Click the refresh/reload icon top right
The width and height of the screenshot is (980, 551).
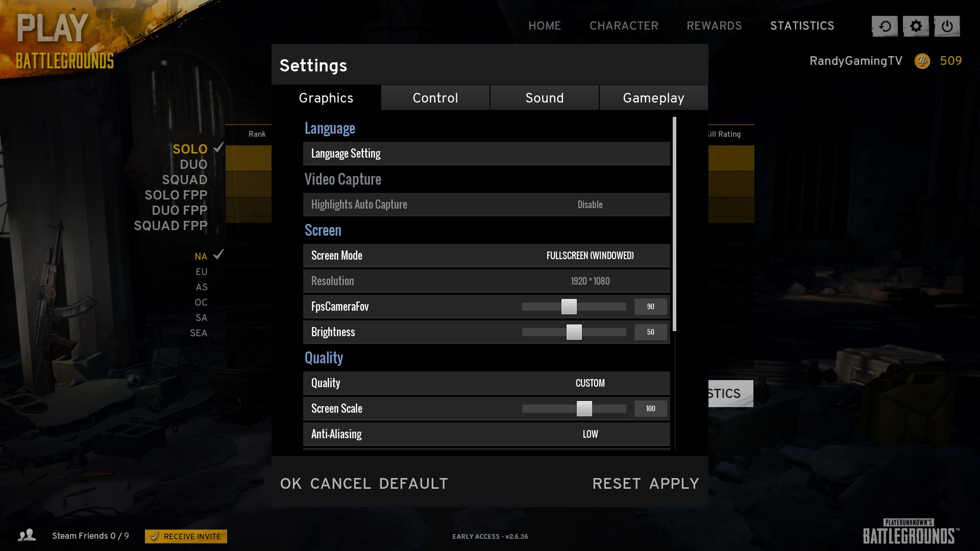(885, 27)
